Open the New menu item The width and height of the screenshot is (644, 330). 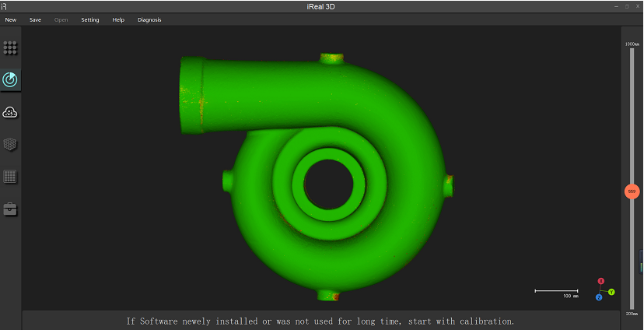click(11, 19)
